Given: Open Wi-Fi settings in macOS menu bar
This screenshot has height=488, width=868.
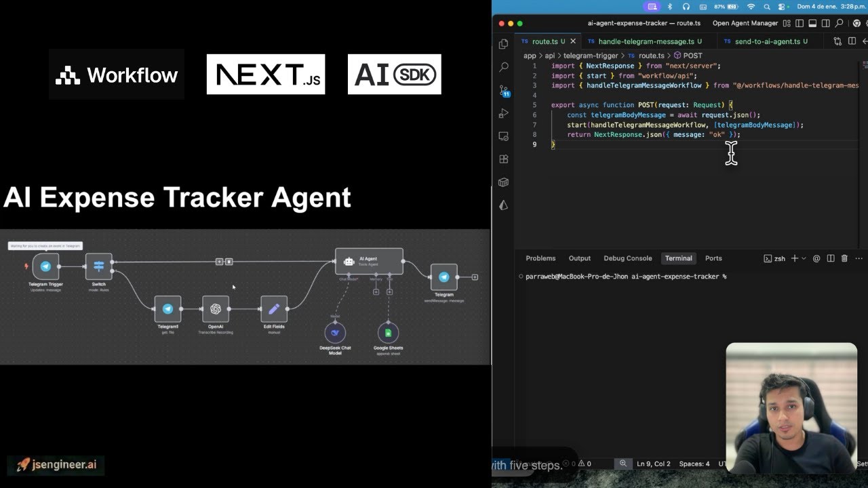Looking at the screenshot, I should pyautogui.click(x=751, y=7).
